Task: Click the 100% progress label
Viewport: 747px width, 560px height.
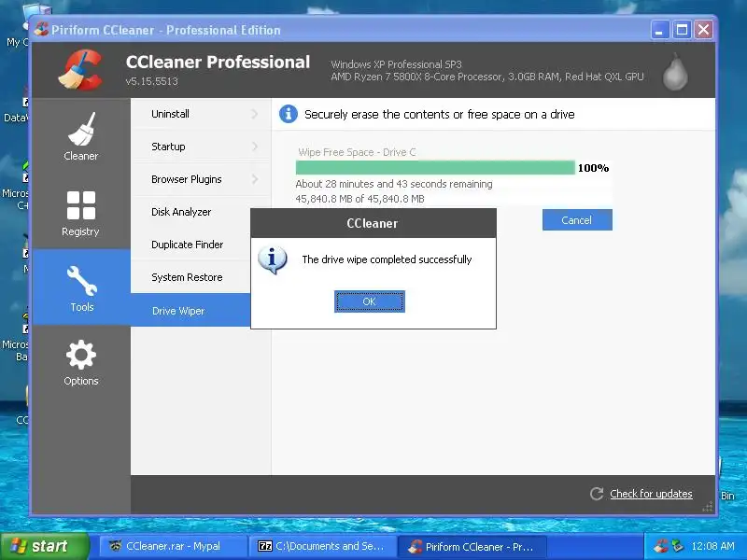Action: [x=593, y=168]
